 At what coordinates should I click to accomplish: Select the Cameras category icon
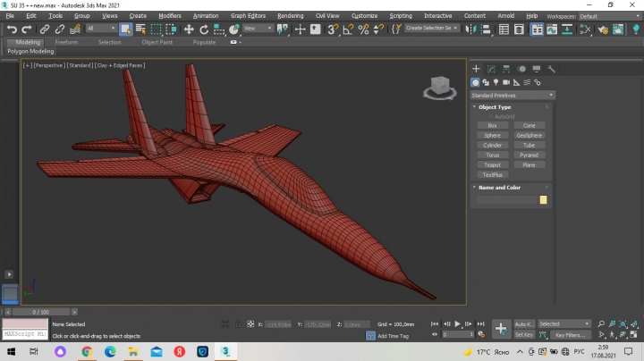[x=506, y=82]
